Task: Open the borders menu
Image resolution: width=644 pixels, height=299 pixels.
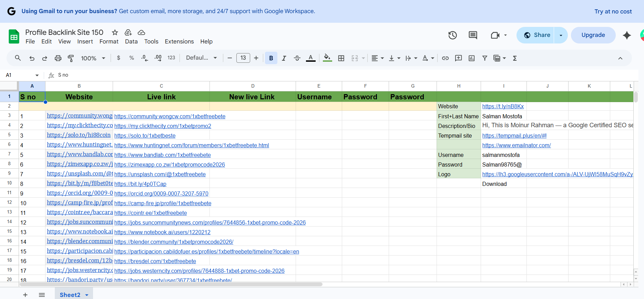Action: (341, 58)
